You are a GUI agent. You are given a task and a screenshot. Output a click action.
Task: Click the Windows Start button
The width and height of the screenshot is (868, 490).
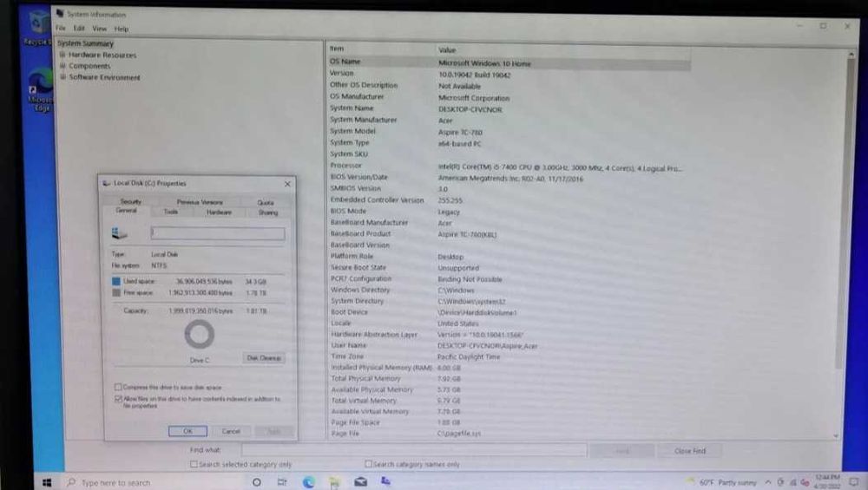(47, 483)
